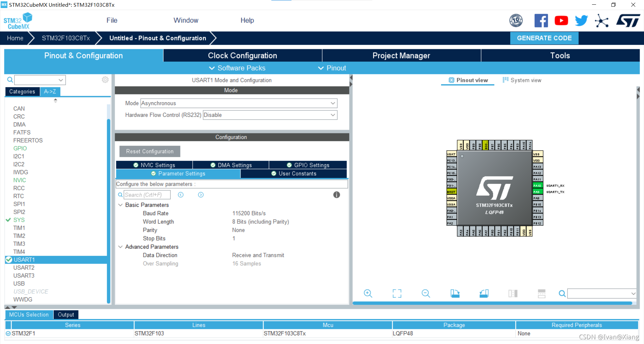The width and height of the screenshot is (644, 344).
Task: Select FREERTOS in the list
Action: pyautogui.click(x=28, y=140)
